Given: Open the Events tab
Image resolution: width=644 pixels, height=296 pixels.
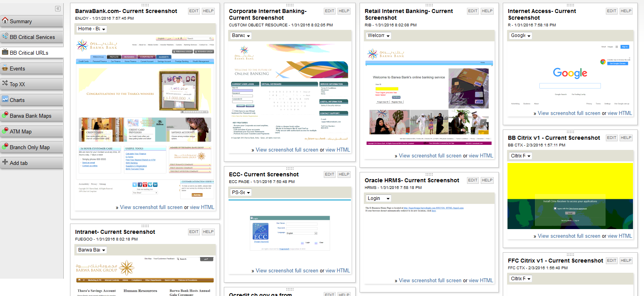Looking at the screenshot, I should 31,68.
